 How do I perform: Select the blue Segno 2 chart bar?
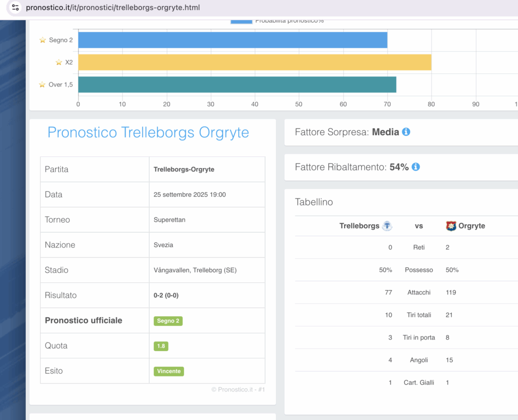[233, 40]
